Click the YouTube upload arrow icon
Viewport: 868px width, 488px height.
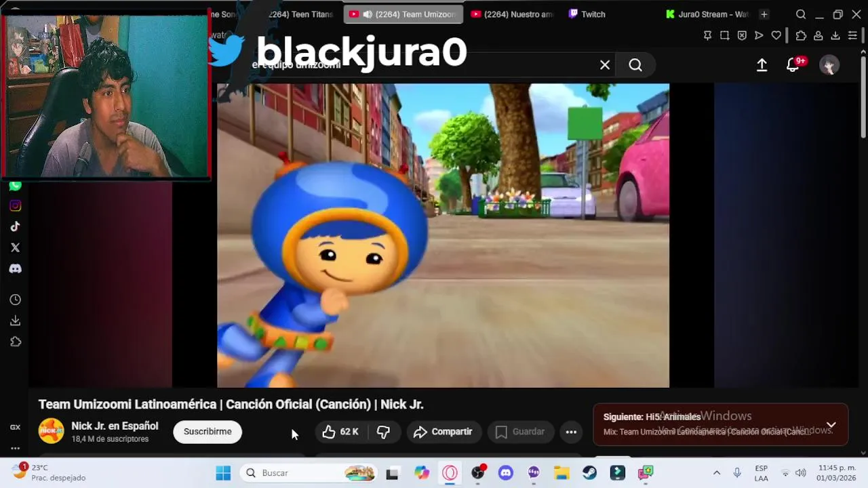tap(762, 64)
